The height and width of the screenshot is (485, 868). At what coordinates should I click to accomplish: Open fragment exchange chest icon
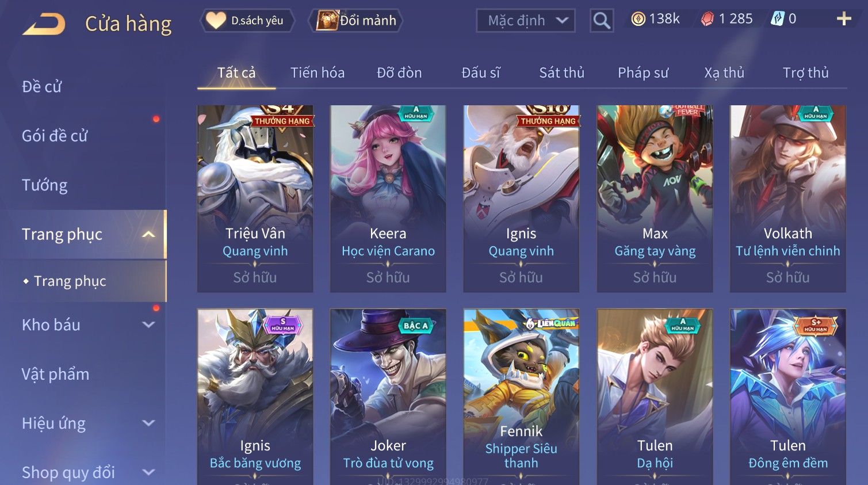coord(327,21)
